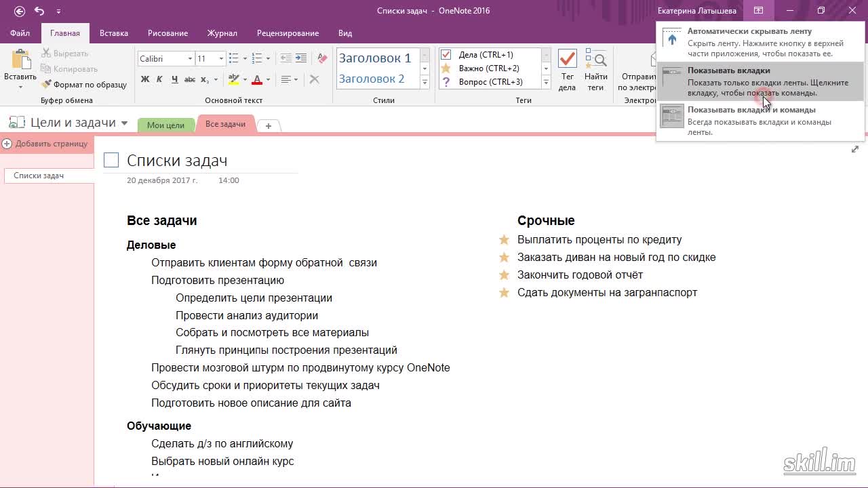Screen dimensions: 868x488
Task: Select the Все задачи section tab
Action: coord(225,124)
